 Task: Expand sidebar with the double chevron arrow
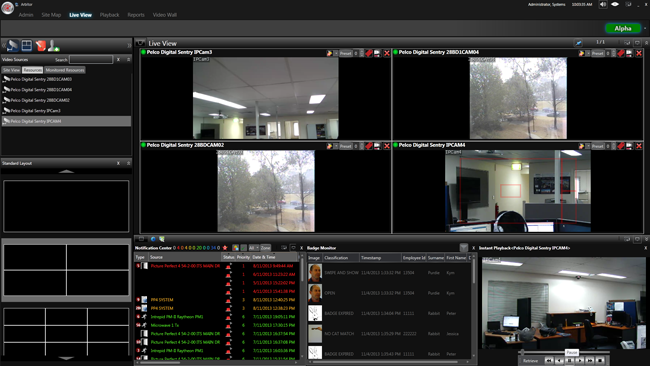point(129,45)
